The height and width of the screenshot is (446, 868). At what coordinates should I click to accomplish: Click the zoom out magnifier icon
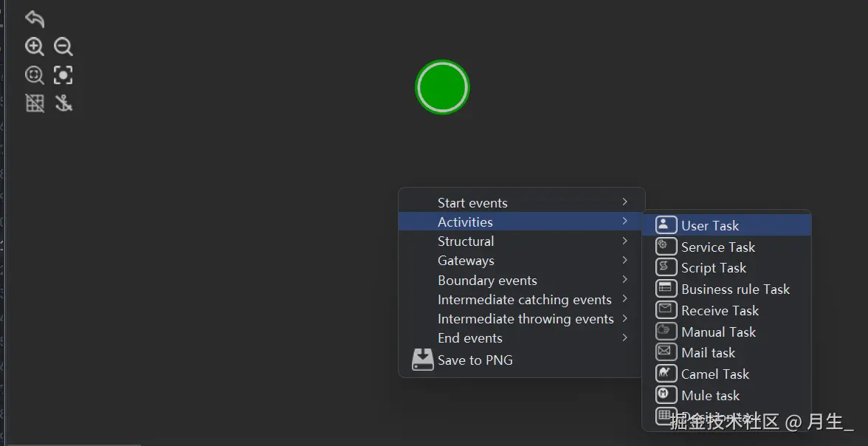point(63,47)
